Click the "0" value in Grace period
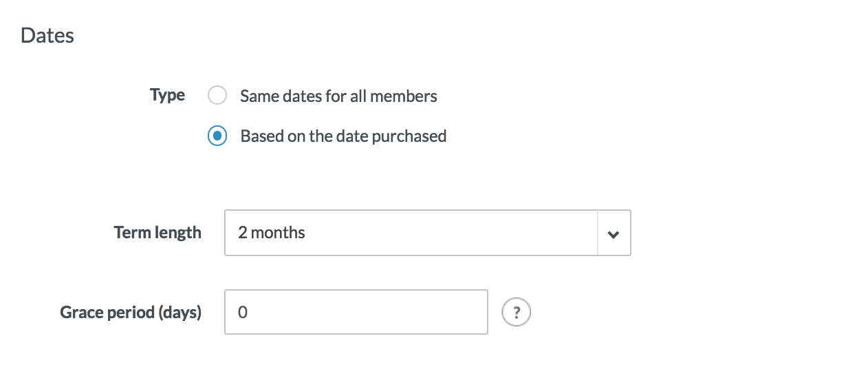 point(243,313)
